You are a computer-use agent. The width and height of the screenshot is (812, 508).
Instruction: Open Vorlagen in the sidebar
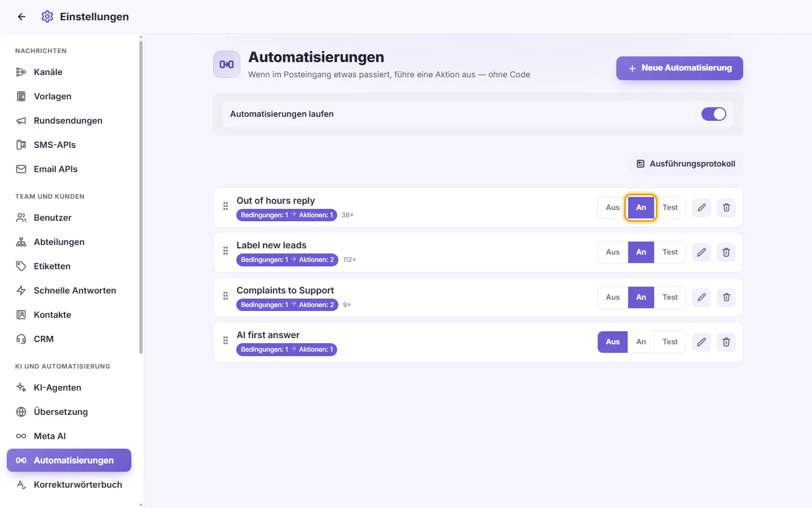(69, 97)
